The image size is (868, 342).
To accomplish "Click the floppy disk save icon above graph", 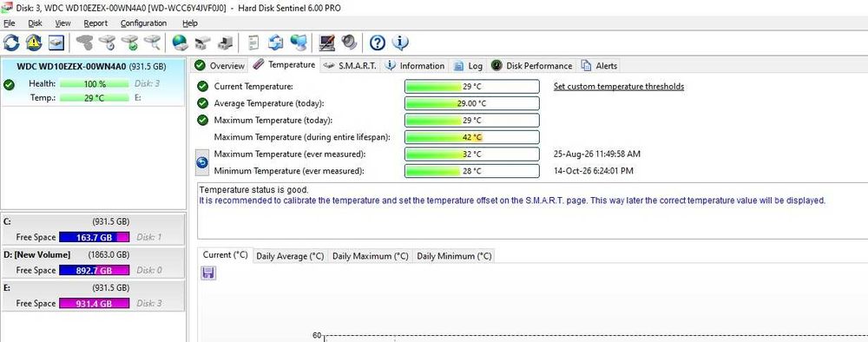I will coord(208,273).
